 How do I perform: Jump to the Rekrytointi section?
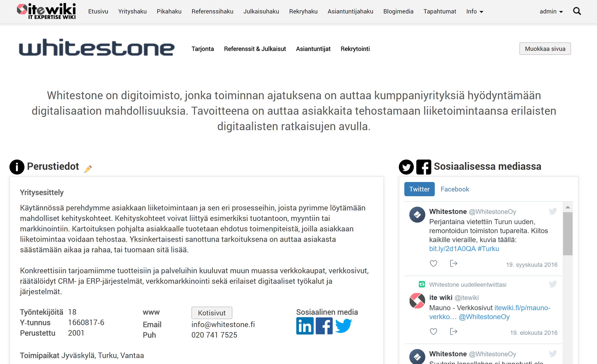coord(355,49)
